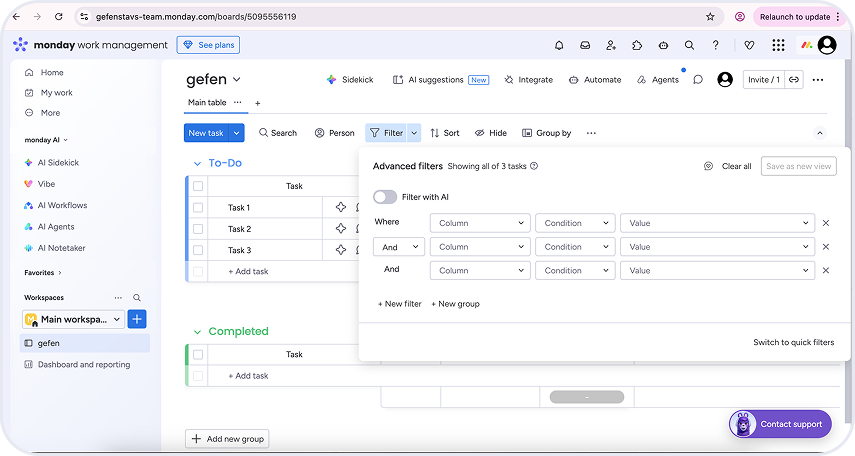Collapse the To-Do group
Screen dimensions: 855x456
(197, 163)
